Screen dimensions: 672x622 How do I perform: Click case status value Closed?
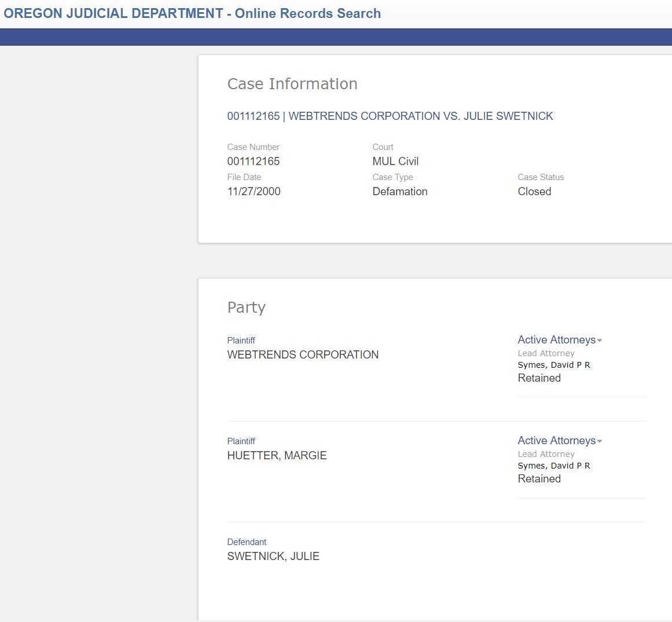[534, 191]
